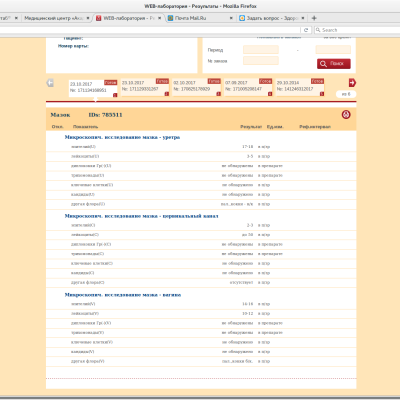Click the Период end date field
Image resolution: width=400 pixels, height=400 pixels.
(333, 50)
